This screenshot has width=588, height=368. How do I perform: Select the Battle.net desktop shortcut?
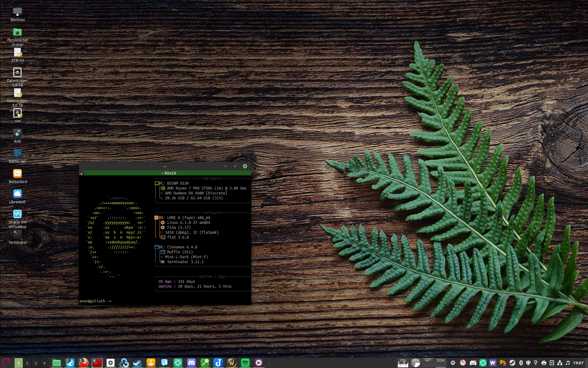click(17, 156)
